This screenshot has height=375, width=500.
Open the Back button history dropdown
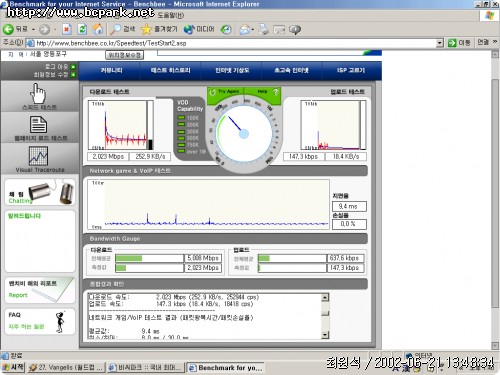coord(33,30)
